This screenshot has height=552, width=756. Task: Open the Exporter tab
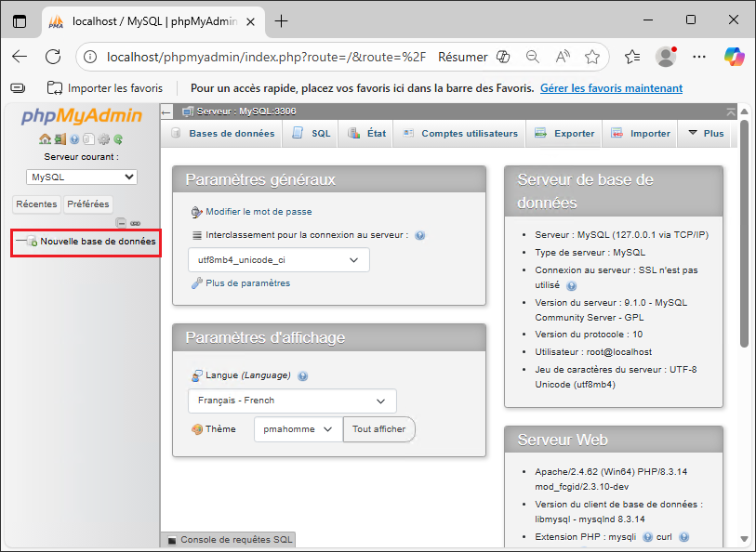tap(564, 133)
